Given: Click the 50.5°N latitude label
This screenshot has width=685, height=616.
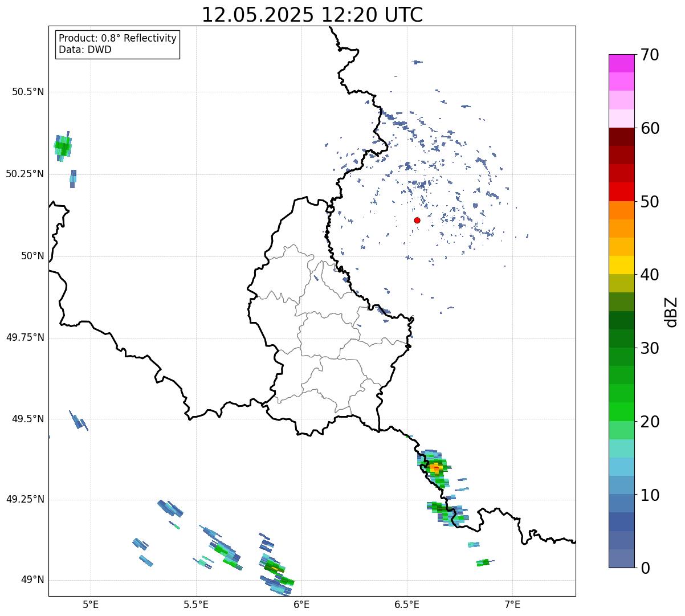Looking at the screenshot, I should click(28, 92).
